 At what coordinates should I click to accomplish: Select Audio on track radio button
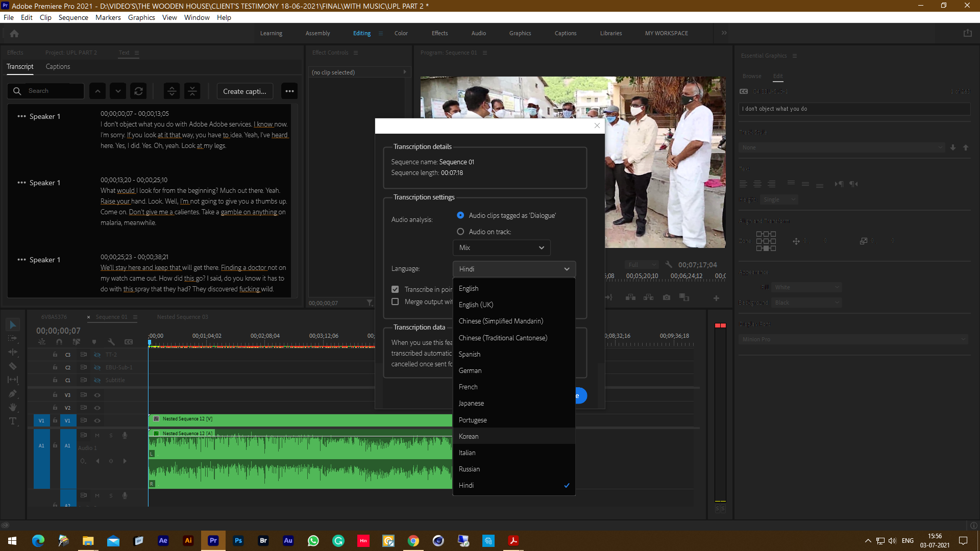tap(460, 232)
